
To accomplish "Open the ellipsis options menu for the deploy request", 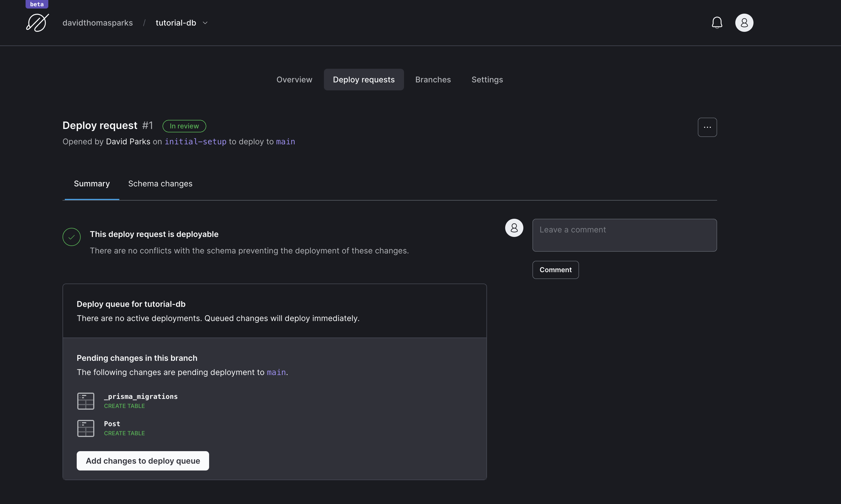I will tap(707, 127).
